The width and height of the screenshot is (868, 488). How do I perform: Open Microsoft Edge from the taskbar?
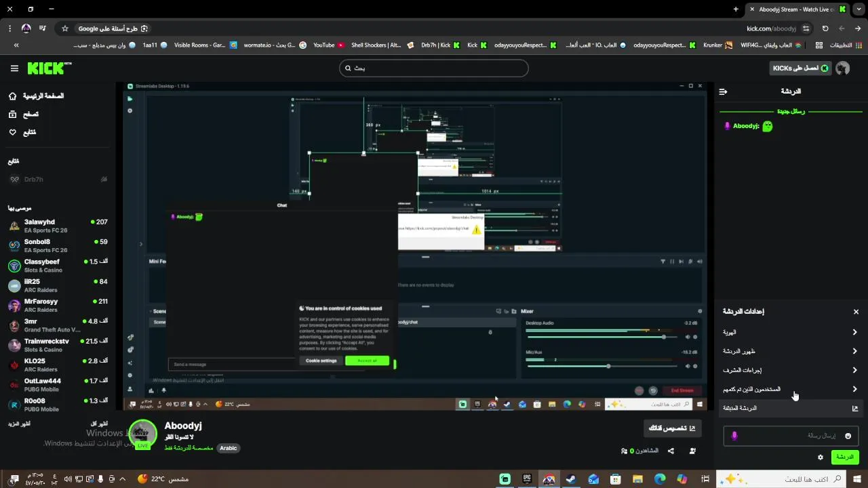[660, 479]
